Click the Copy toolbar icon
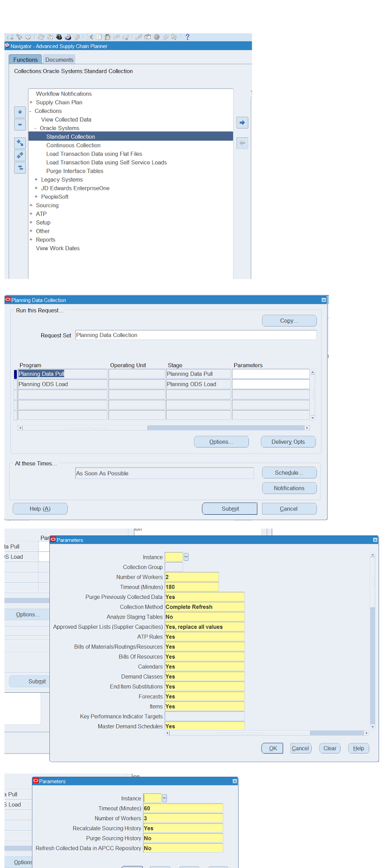 pos(99,37)
